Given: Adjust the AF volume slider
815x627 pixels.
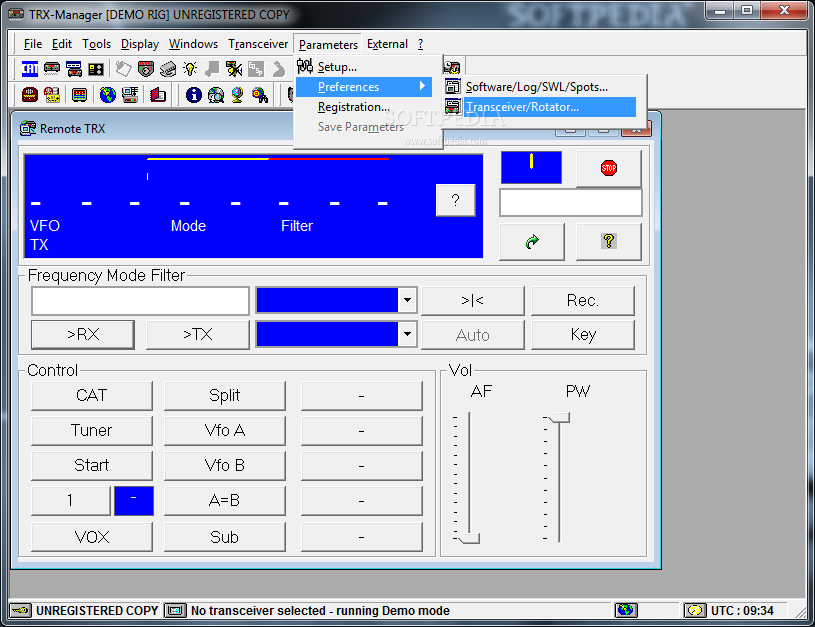Looking at the screenshot, I should pos(469,538).
